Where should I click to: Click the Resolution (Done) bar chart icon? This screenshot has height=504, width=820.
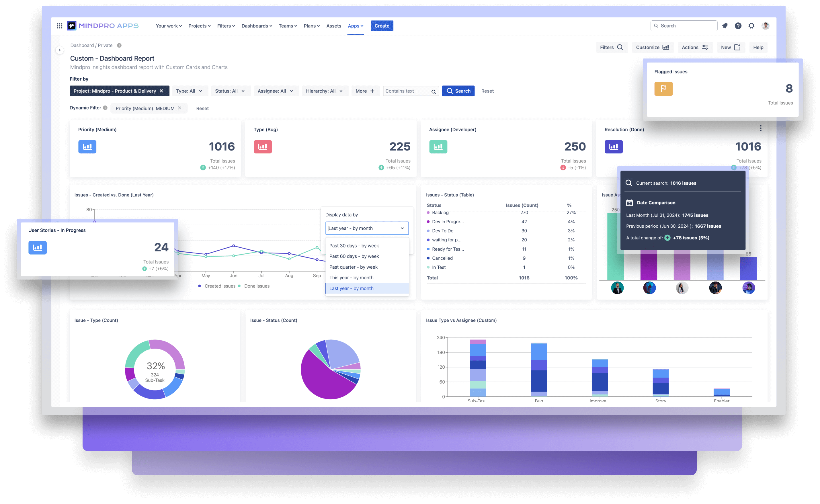click(614, 146)
